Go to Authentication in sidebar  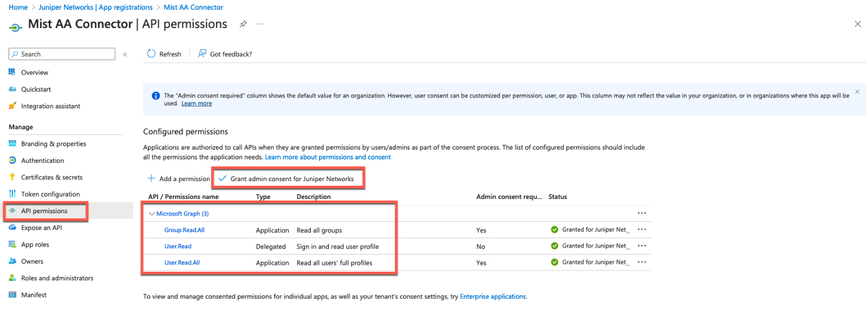click(42, 161)
